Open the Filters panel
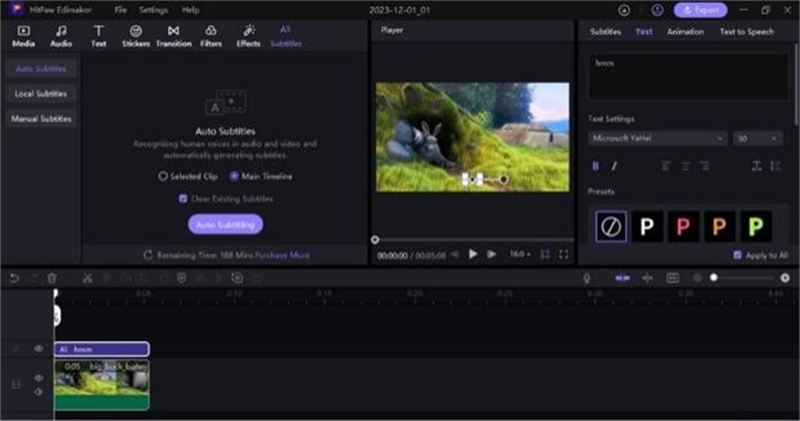The width and height of the screenshot is (800, 421). tap(211, 36)
